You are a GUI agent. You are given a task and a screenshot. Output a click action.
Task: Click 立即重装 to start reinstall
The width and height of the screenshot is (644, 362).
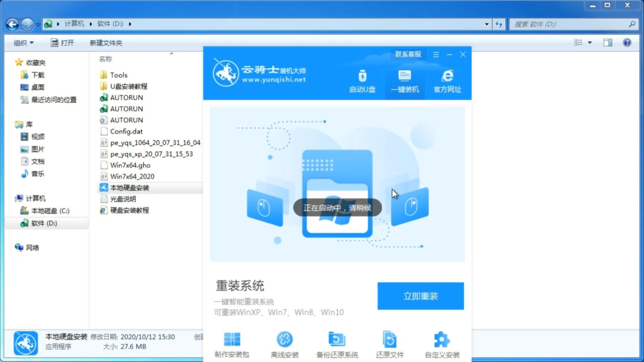pyautogui.click(x=420, y=296)
